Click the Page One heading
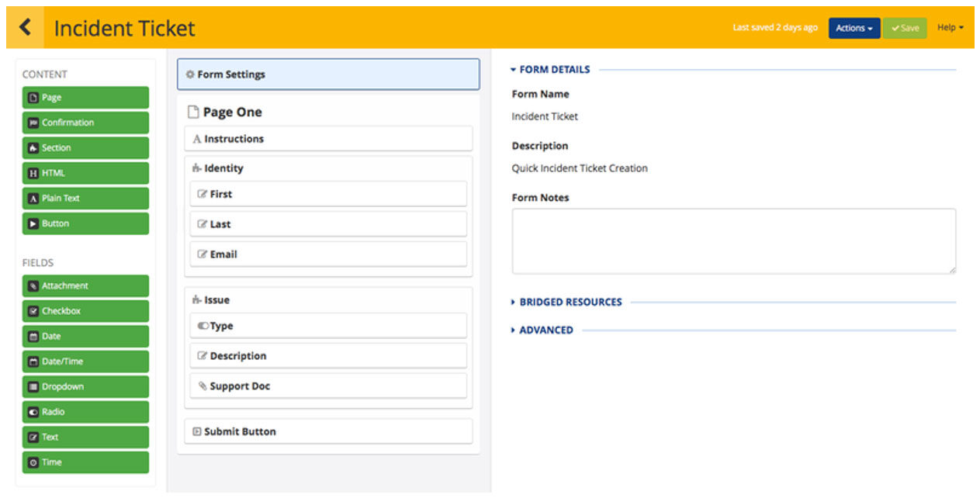 tap(232, 112)
